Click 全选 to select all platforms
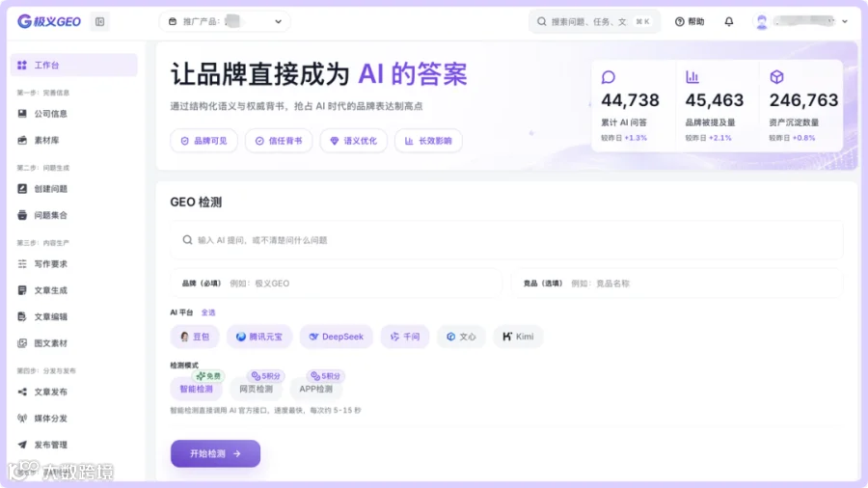The image size is (868, 488). point(208,312)
